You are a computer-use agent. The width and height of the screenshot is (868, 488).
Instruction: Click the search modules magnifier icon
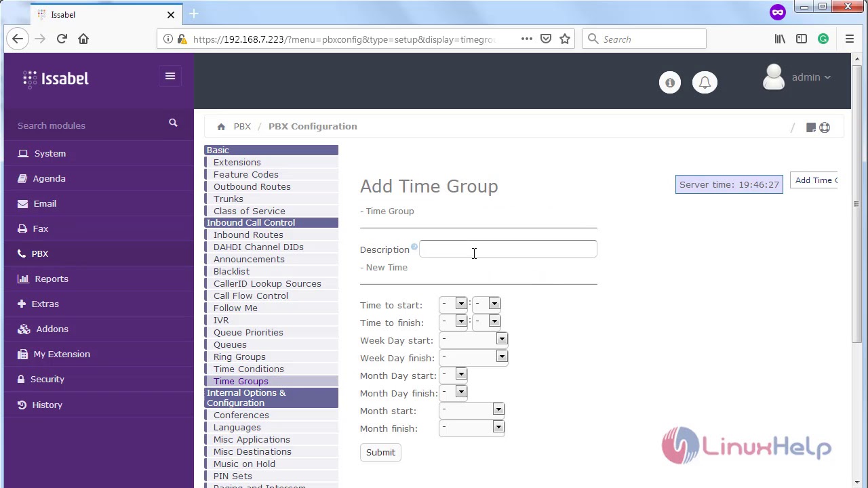[173, 123]
